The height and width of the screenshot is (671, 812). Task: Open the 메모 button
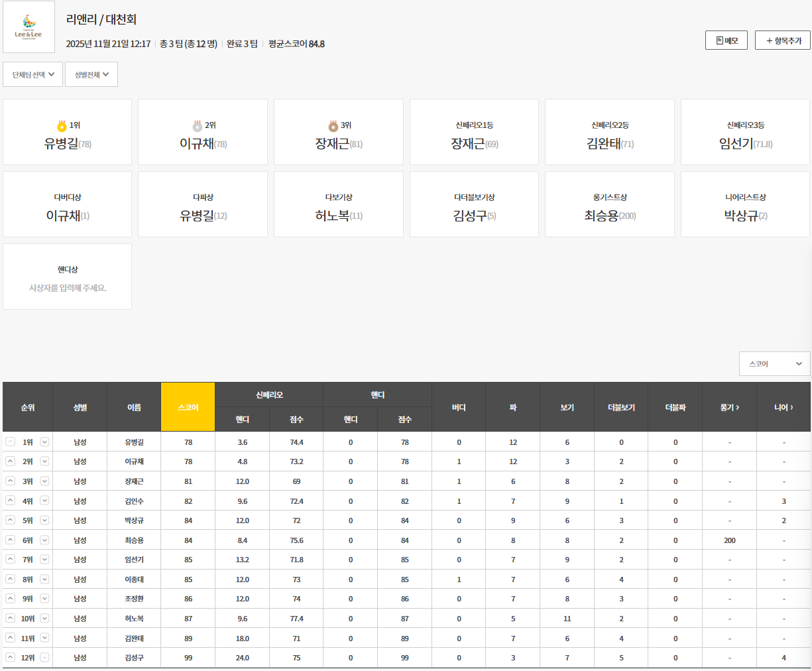coord(726,40)
